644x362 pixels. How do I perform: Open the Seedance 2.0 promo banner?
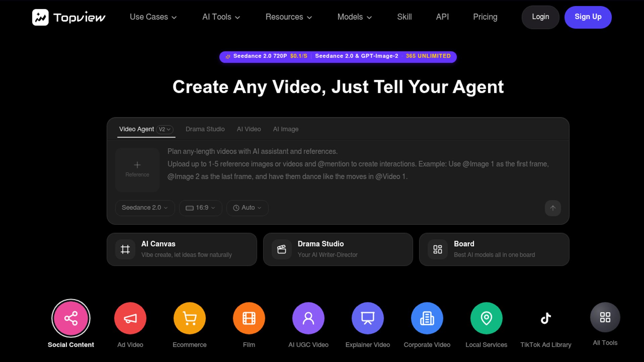(338, 56)
